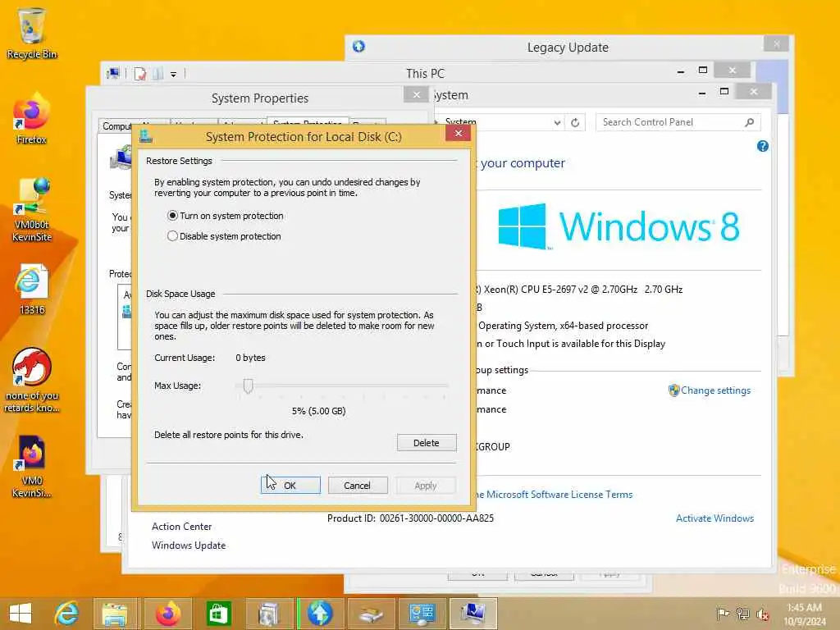The image size is (840, 630).
Task: Click Properties icon in This PC toolbar
Action: (x=140, y=74)
